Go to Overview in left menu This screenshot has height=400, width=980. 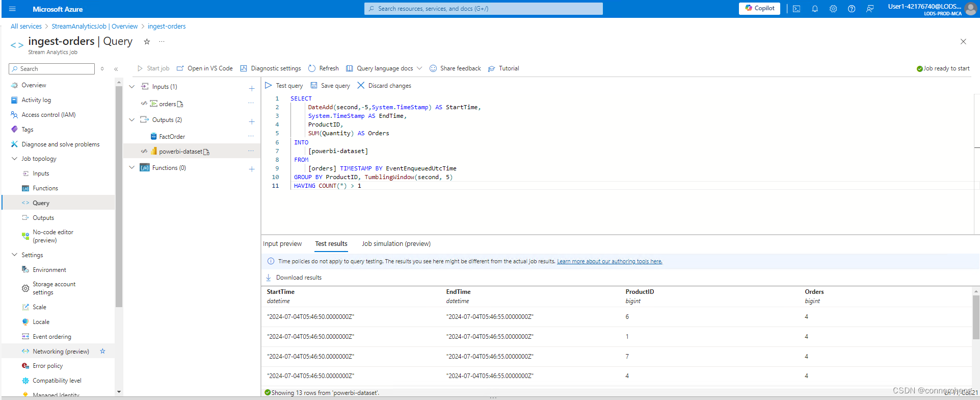[34, 85]
